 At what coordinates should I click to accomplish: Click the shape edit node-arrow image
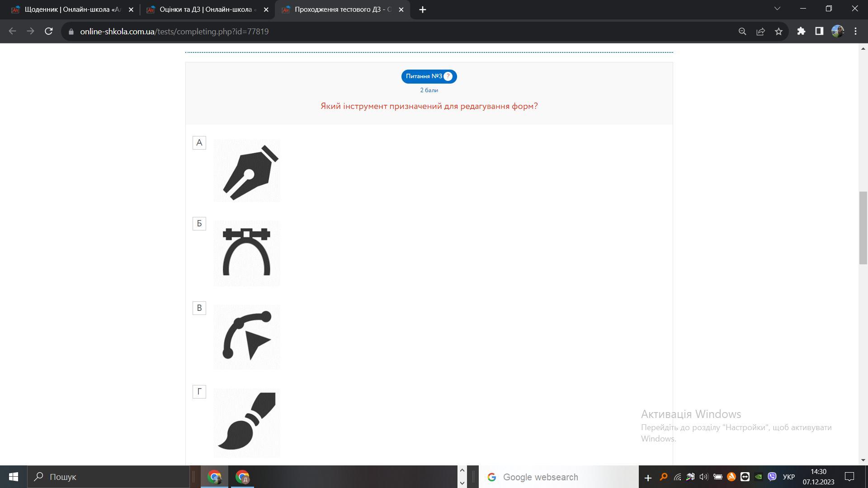tap(247, 337)
